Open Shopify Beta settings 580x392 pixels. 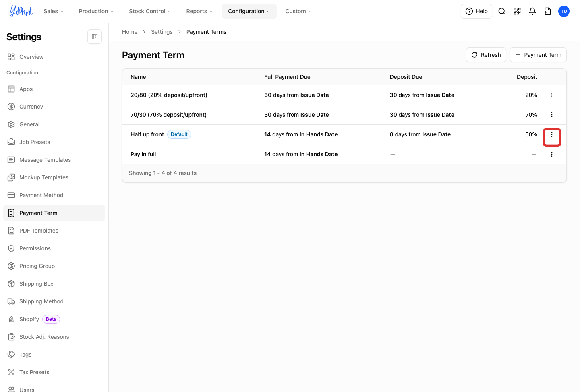tap(54, 319)
